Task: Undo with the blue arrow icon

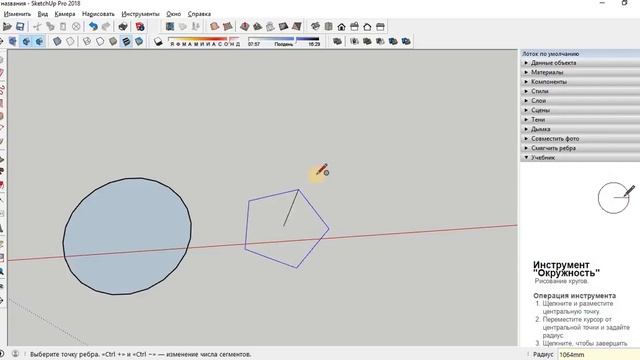Action: tap(93, 27)
